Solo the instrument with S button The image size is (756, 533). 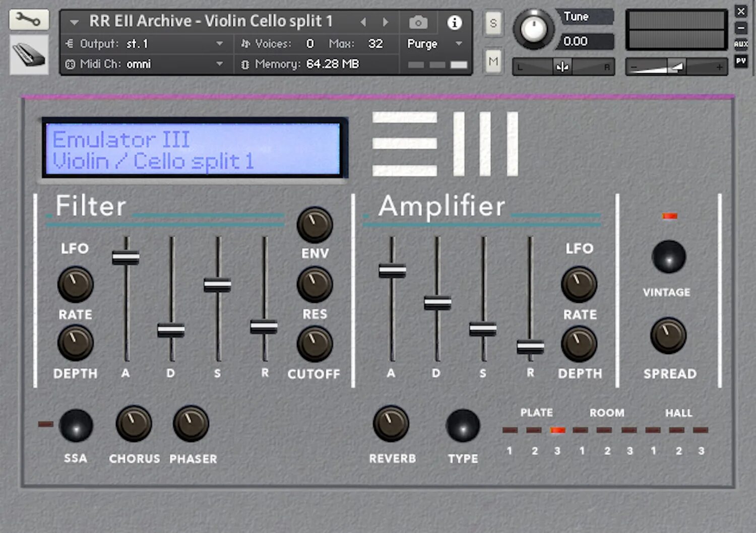click(x=493, y=23)
